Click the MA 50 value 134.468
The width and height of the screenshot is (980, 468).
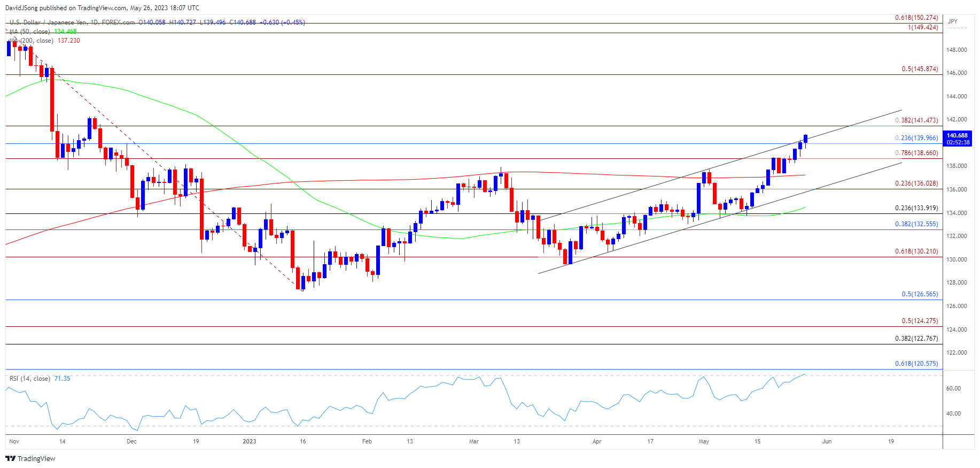click(65, 32)
